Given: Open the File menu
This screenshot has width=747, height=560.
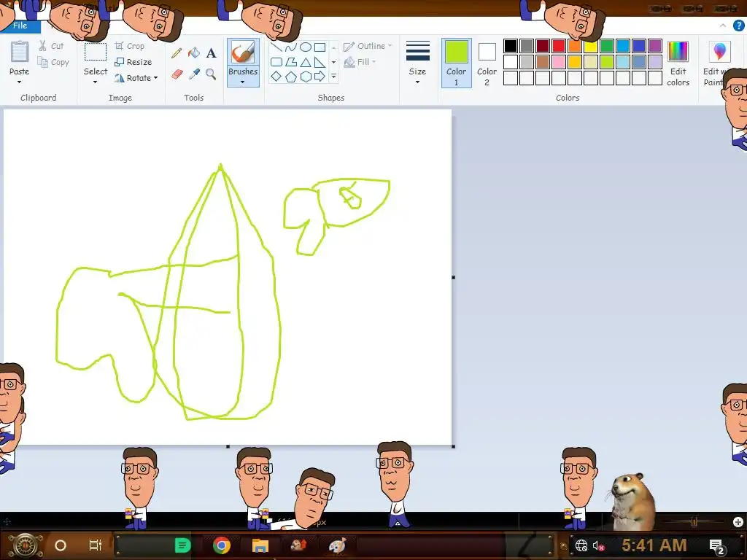Looking at the screenshot, I should pyautogui.click(x=20, y=26).
